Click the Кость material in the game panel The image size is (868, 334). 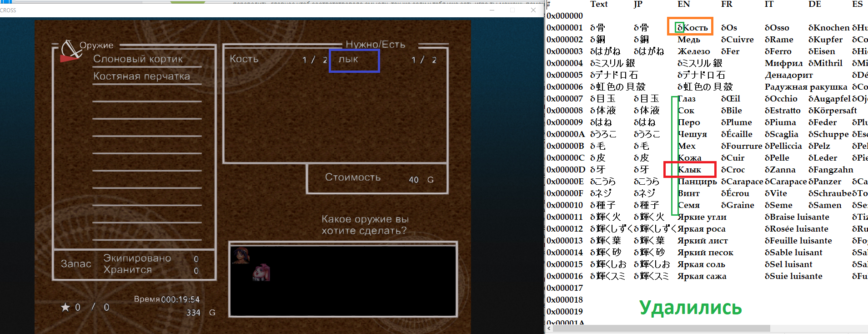click(244, 59)
